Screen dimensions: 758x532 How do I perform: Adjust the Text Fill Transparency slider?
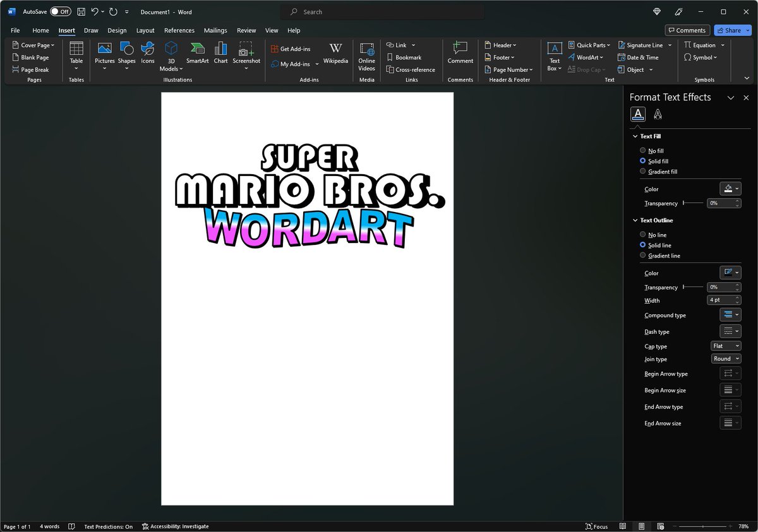click(x=693, y=203)
